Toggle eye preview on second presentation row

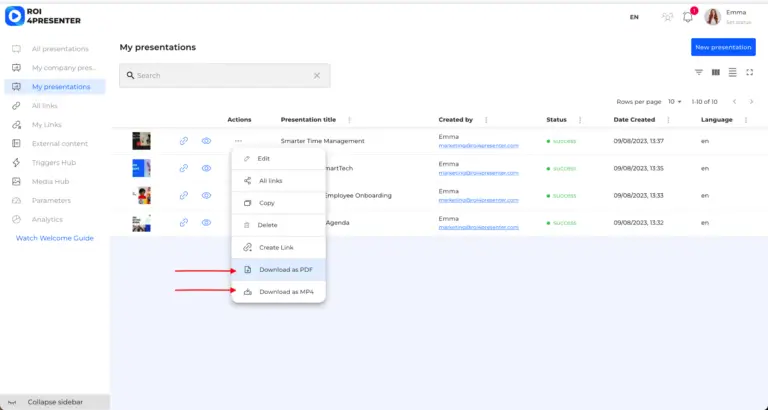pyautogui.click(x=206, y=168)
